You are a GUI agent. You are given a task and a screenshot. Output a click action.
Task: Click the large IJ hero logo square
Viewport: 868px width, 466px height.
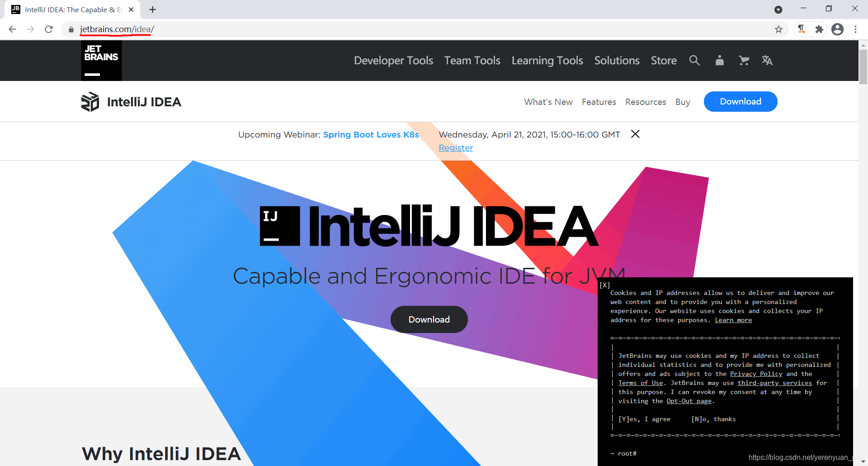280,226
